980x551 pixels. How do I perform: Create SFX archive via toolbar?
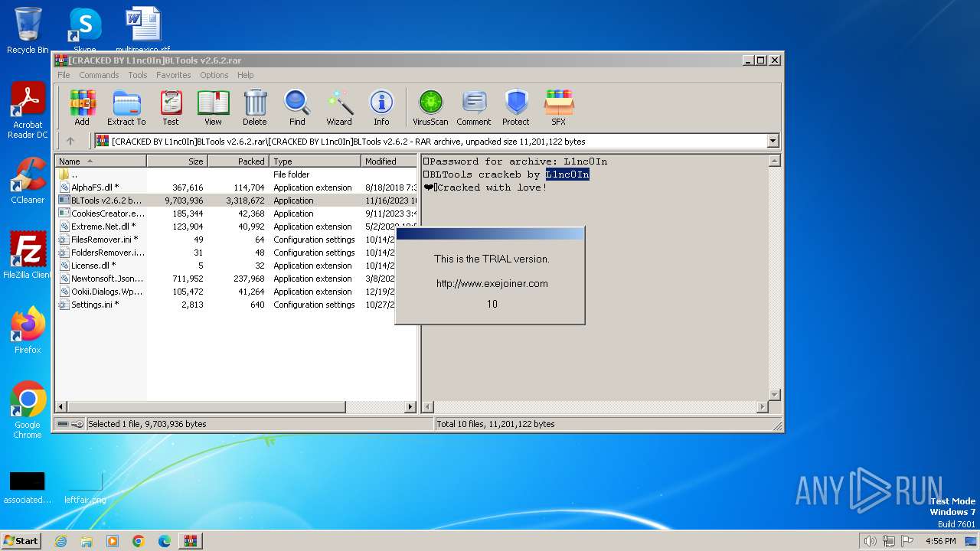559,107
